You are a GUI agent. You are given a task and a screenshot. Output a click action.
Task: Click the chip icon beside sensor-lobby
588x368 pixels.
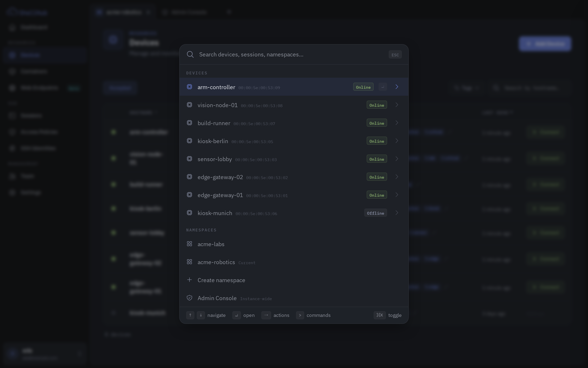pyautogui.click(x=189, y=159)
